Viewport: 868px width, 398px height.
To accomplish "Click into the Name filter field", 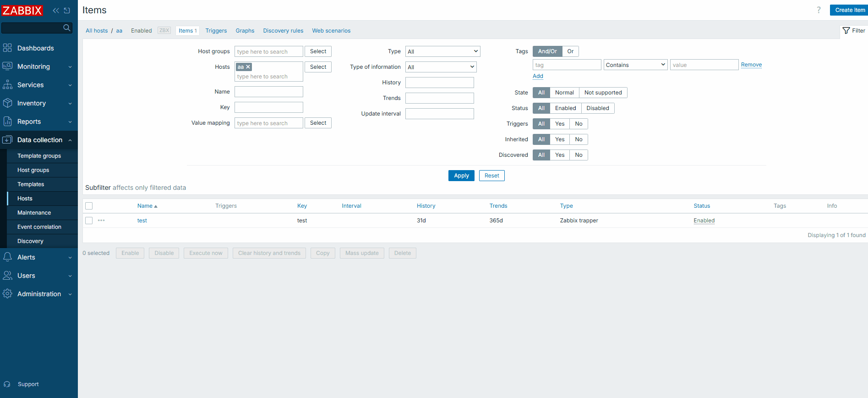I will point(269,92).
